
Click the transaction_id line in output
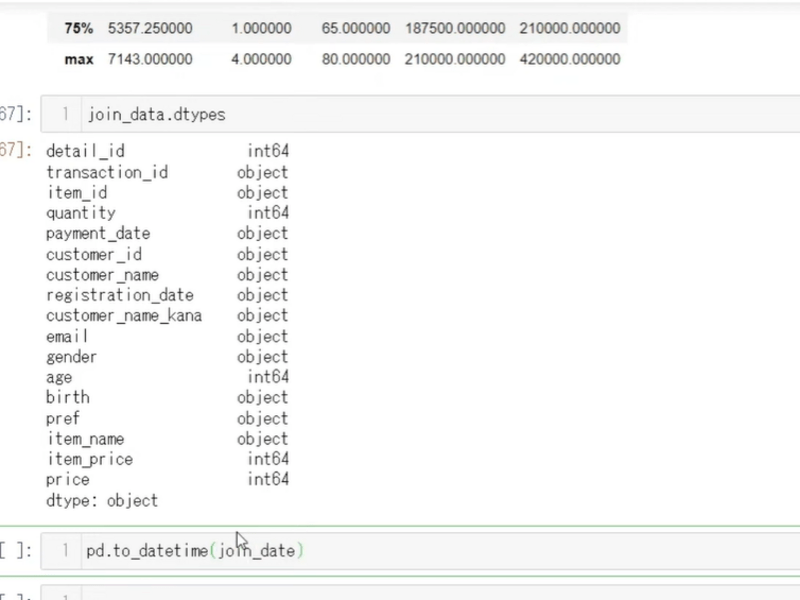(x=107, y=172)
